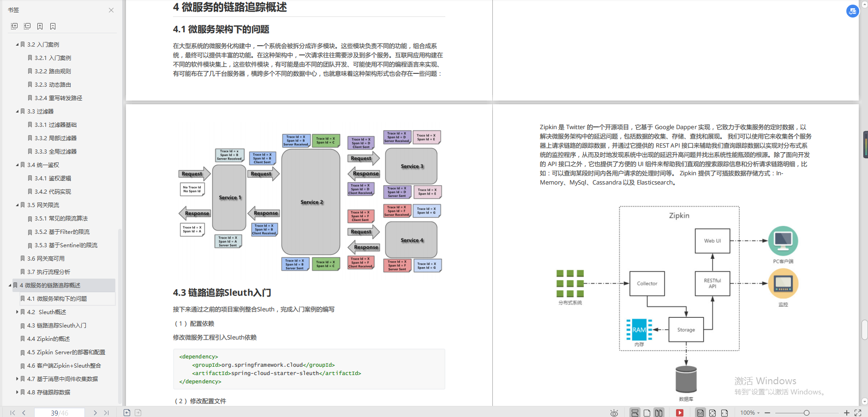Enter full screen mode
The width and height of the screenshot is (868, 417).
click(x=858, y=413)
